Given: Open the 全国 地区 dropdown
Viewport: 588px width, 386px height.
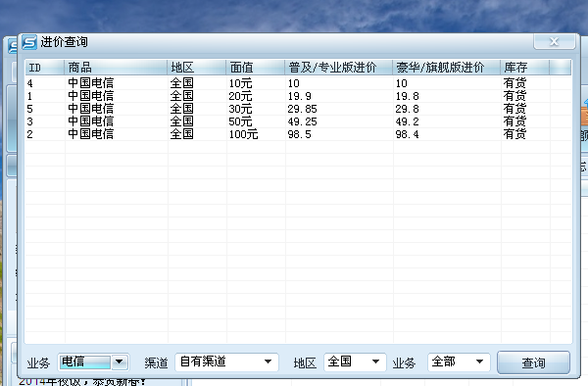Looking at the screenshot, I should tap(355, 362).
